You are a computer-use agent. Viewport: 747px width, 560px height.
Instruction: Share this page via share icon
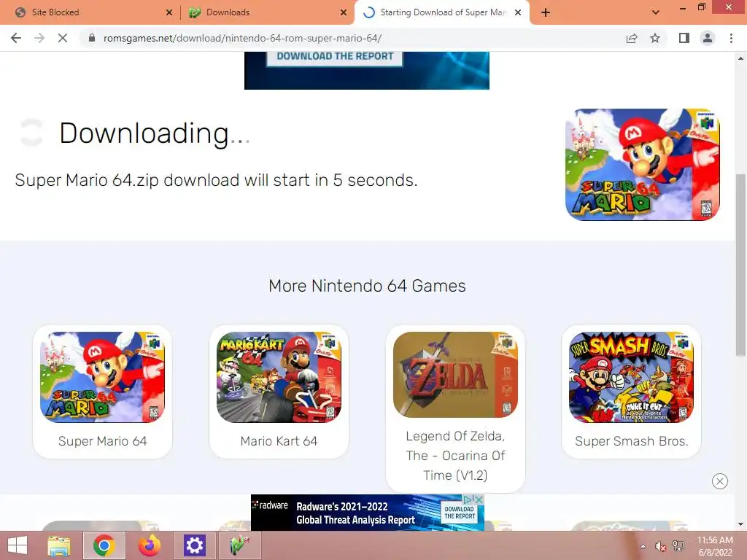point(632,38)
